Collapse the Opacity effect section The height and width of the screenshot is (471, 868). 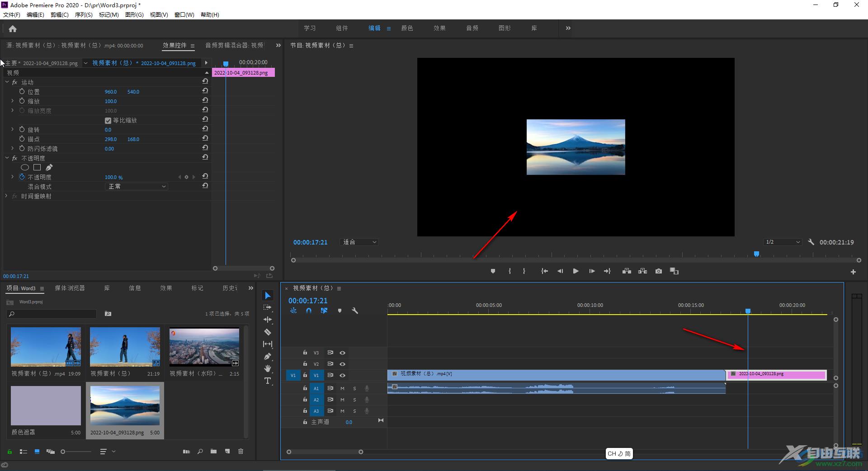pos(7,158)
